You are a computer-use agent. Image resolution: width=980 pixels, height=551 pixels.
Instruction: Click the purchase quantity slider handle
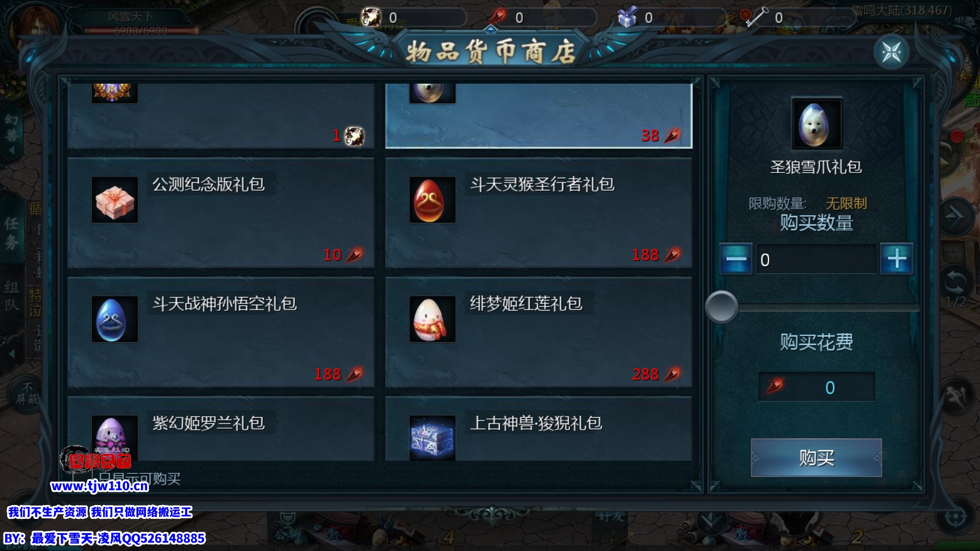tap(721, 307)
